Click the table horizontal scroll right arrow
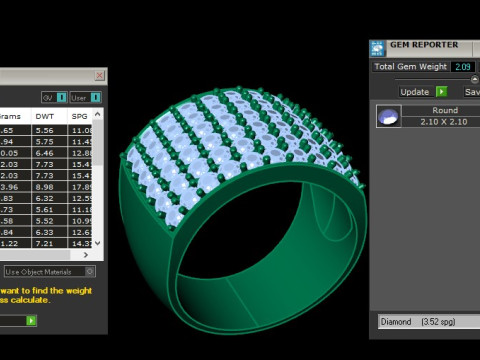The image size is (480, 360). 86,255
